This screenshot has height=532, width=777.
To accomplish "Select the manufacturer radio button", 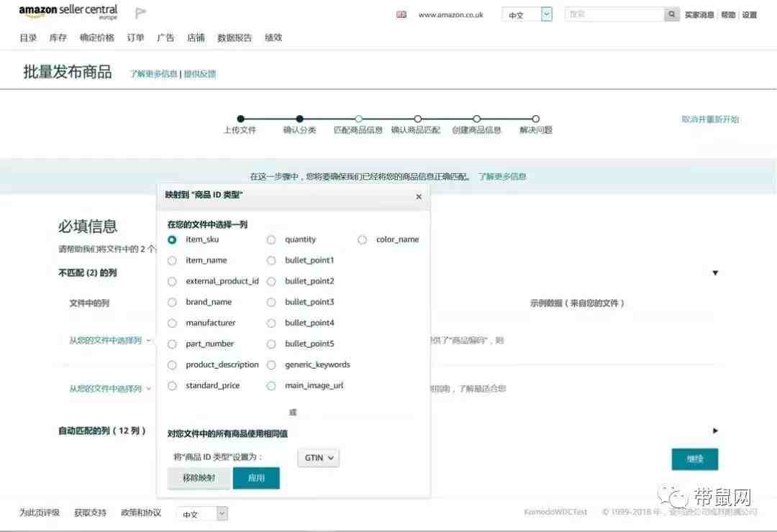I will tap(172, 323).
